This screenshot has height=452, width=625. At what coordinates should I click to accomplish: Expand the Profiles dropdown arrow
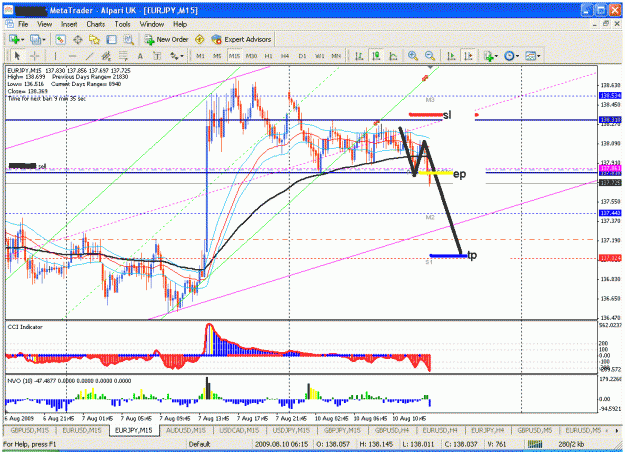pos(43,40)
